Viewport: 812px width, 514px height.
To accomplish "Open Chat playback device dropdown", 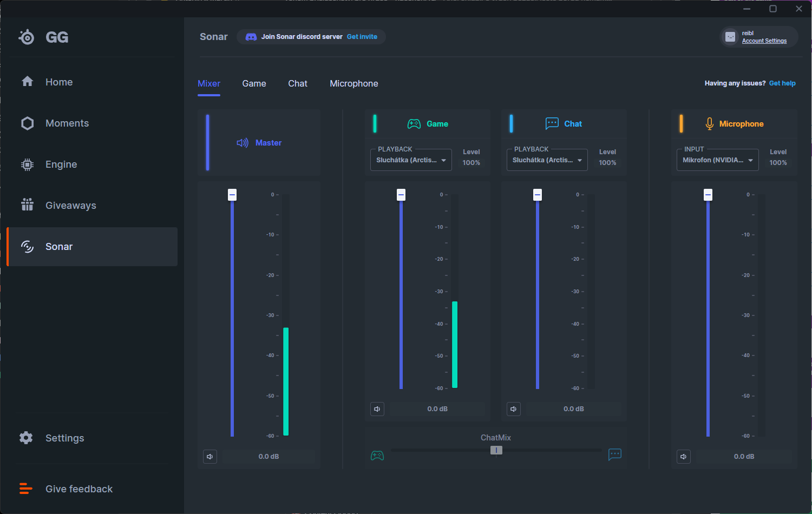I will coord(547,160).
